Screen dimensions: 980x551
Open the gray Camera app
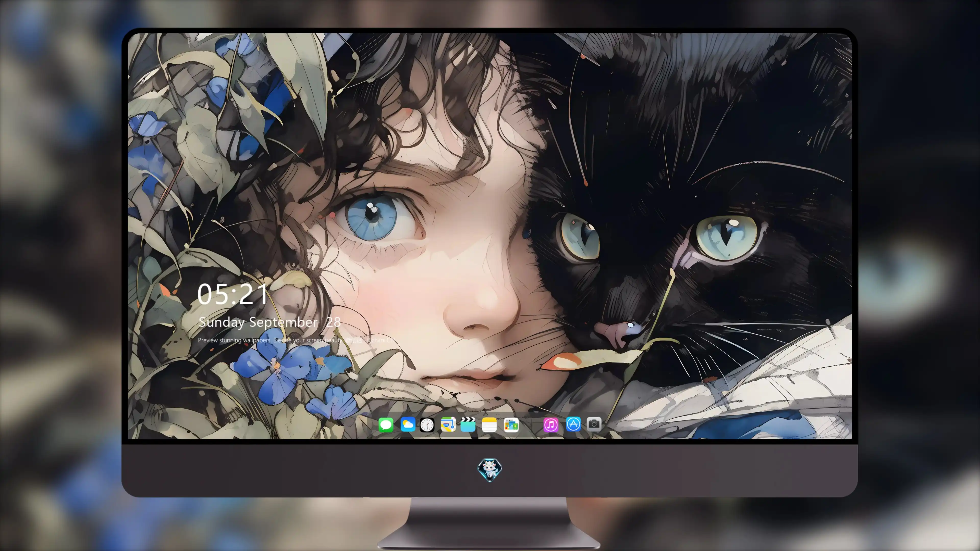tap(594, 424)
